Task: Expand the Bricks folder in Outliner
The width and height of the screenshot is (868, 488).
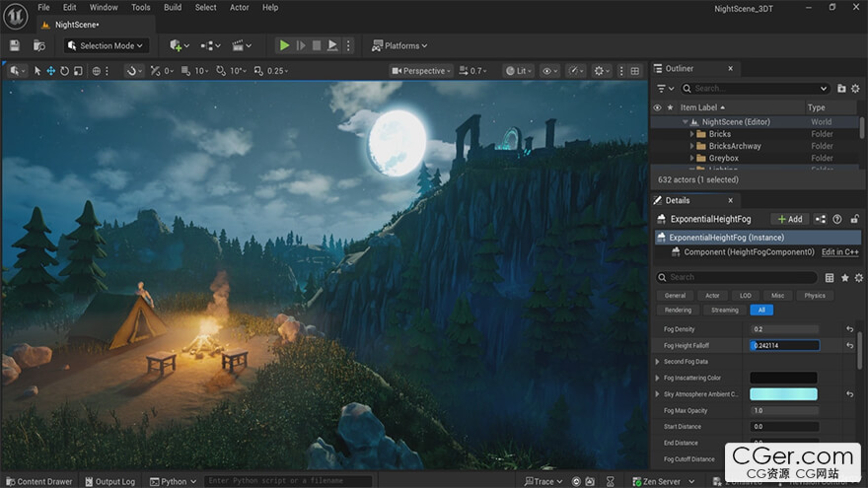Action: pyautogui.click(x=692, y=134)
